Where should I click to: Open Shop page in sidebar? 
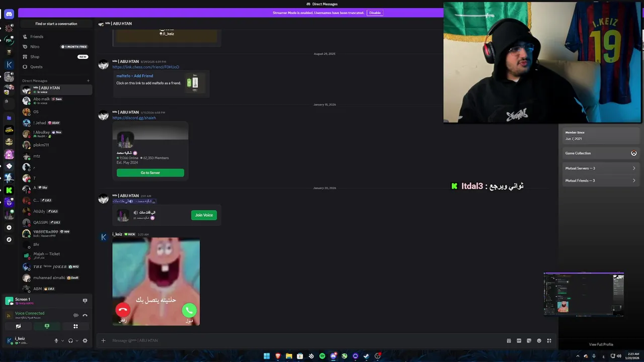(56, 57)
